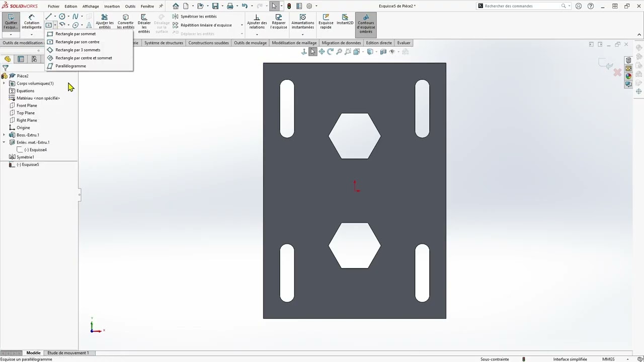644x362 pixels.
Task: Open the Modélisation de maillage tab
Action: click(x=294, y=43)
